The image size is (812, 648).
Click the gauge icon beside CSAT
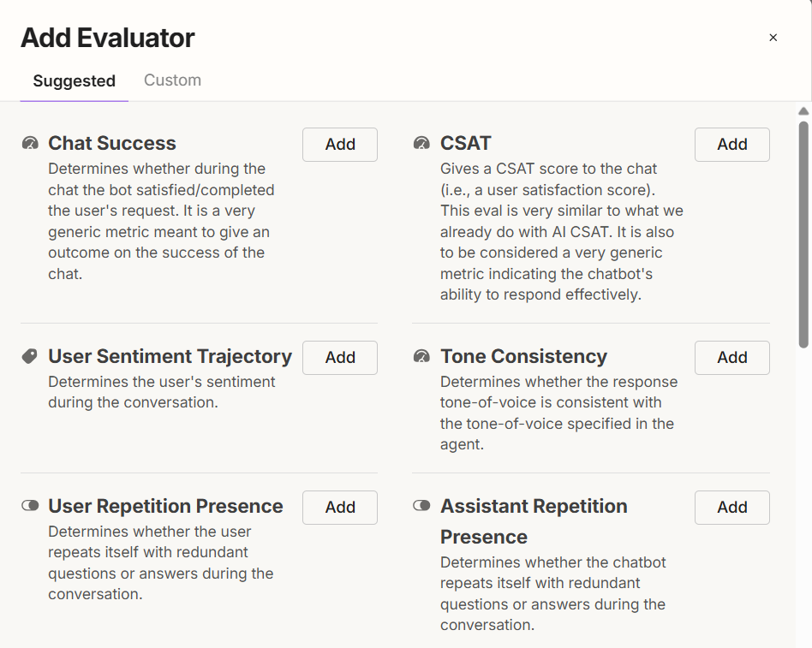(421, 143)
